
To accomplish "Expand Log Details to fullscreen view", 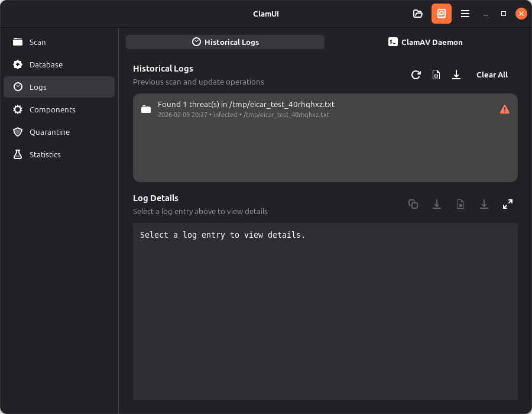I will [507, 204].
